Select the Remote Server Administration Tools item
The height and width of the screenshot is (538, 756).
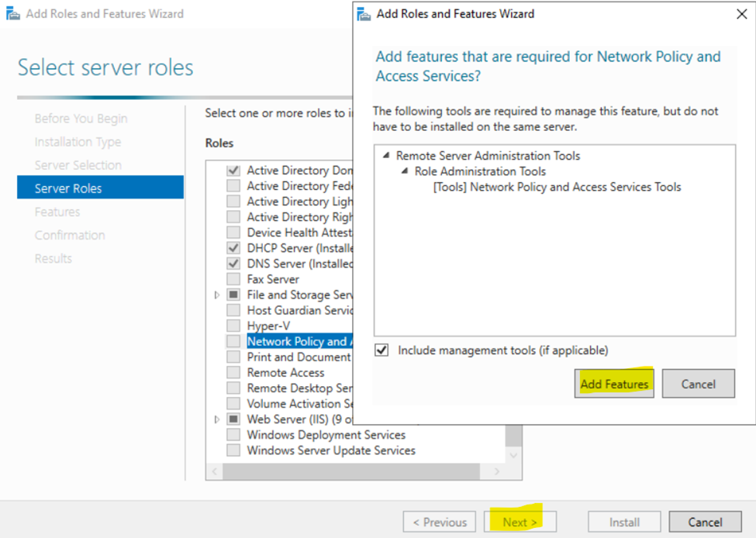tap(488, 155)
